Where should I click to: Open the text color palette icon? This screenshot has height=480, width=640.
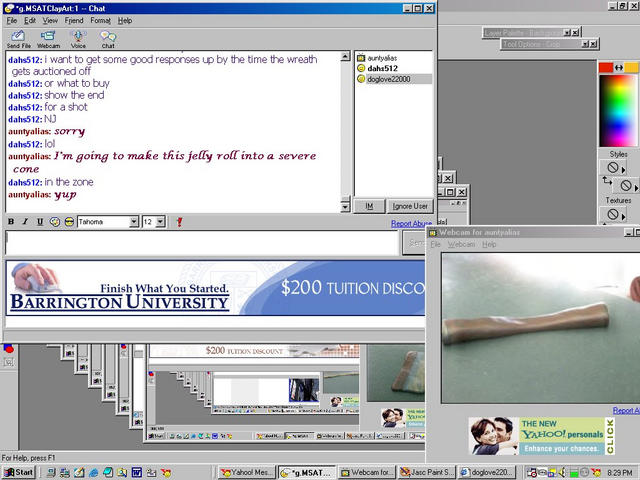tap(55, 222)
